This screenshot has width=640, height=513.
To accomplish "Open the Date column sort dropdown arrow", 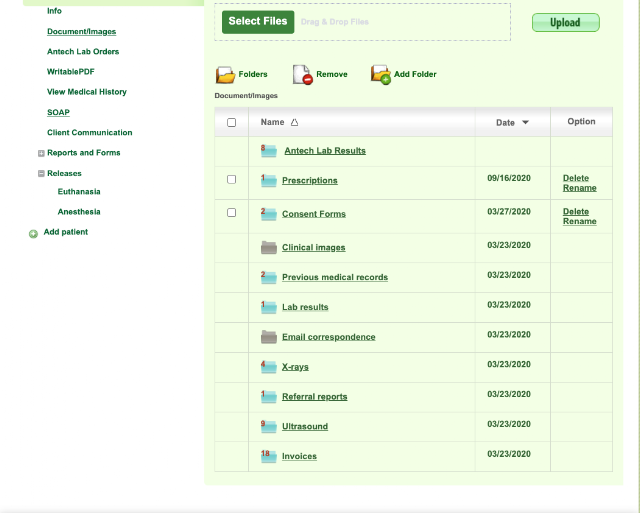I will (525, 122).
